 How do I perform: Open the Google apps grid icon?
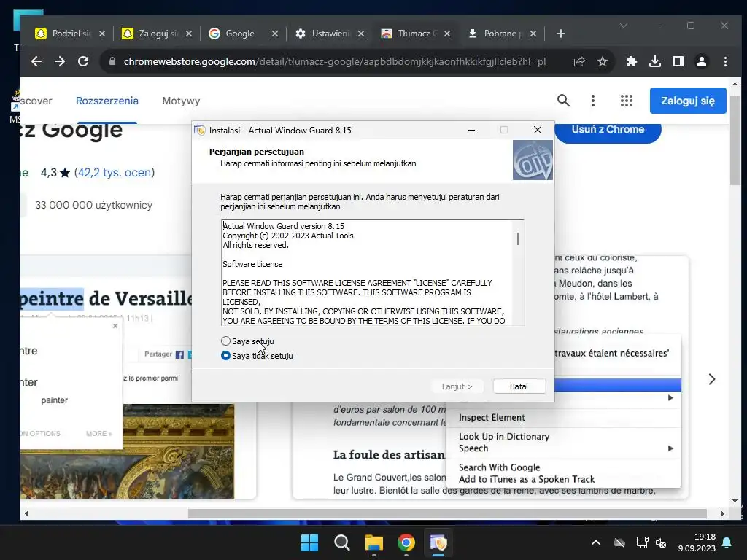click(x=627, y=101)
